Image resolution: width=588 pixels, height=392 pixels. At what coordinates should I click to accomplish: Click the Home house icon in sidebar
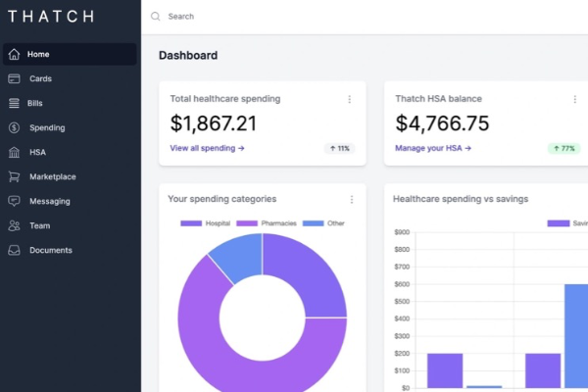tap(14, 55)
